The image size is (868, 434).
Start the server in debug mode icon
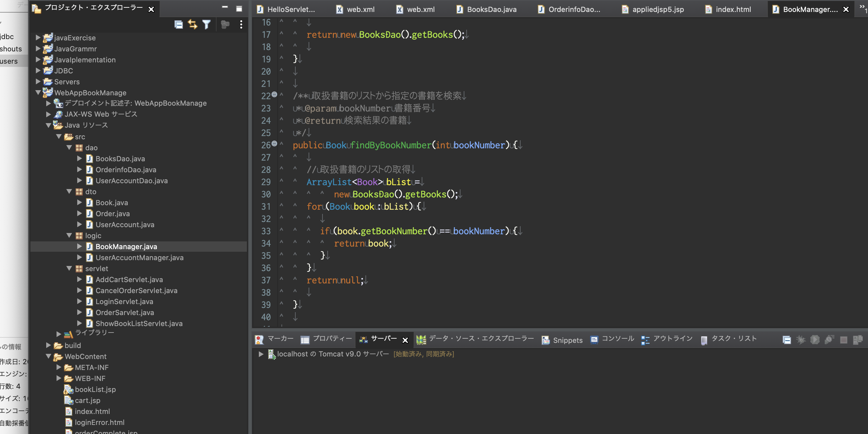click(800, 340)
